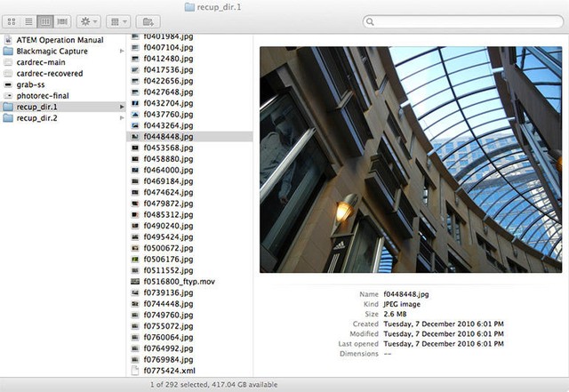
Task: Click the recup_dir.1 window title folder icon
Action: [x=189, y=7]
